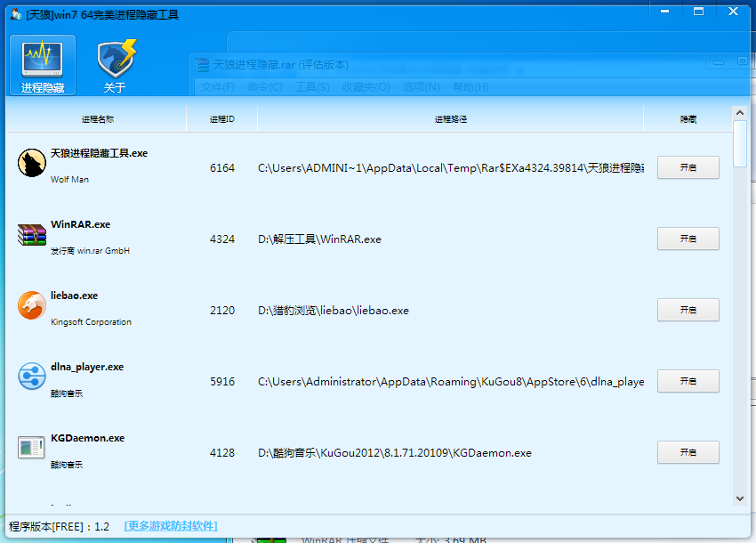Click the liebao.exe leopard icon
The height and width of the screenshot is (543, 756).
[32, 305]
